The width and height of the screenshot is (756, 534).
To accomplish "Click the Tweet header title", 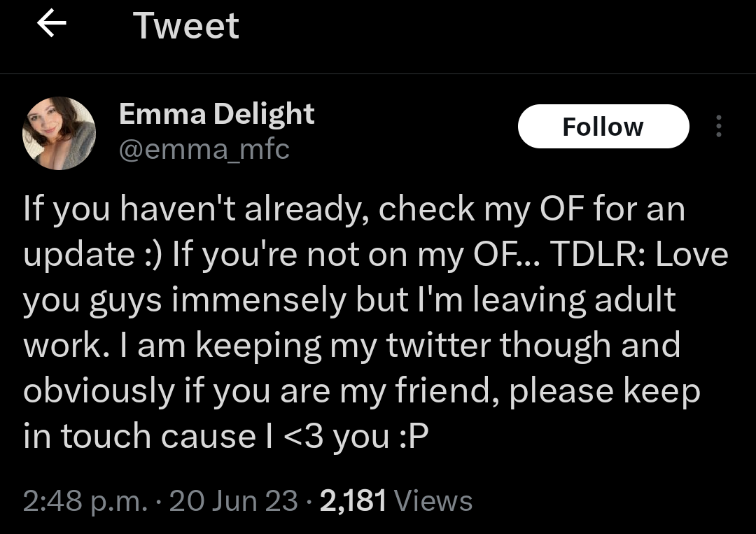I will 185,26.
